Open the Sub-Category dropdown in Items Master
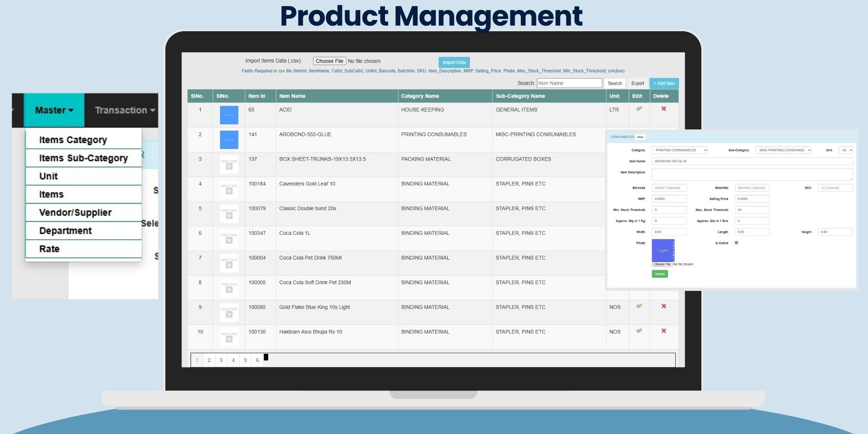 pos(783,150)
